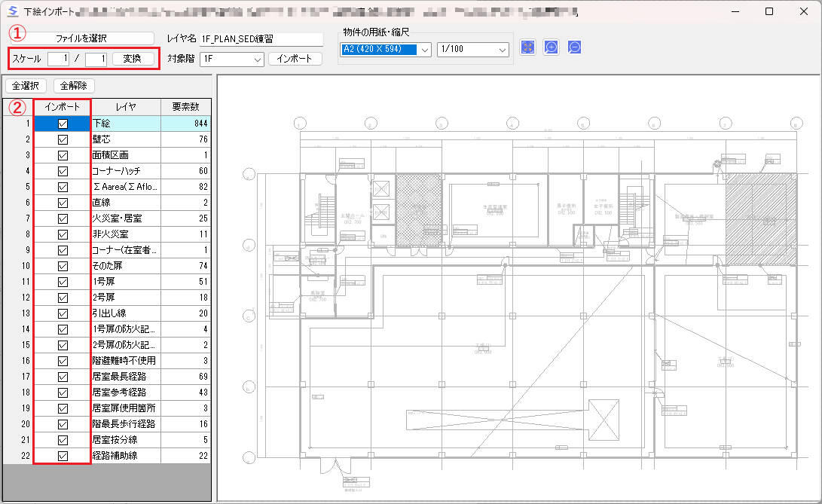Toggle import checkbox for 直線 layer
Screen dimensions: 822x504
[x=63, y=203]
